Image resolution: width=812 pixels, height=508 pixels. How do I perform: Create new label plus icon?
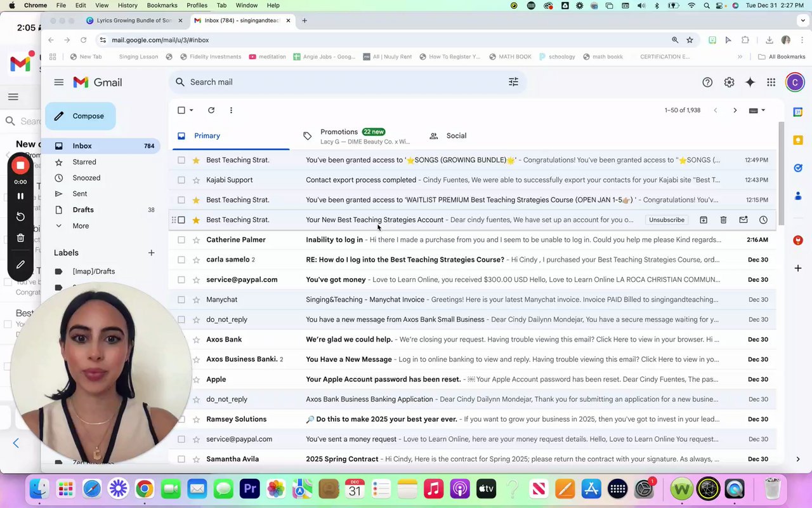coord(151,253)
